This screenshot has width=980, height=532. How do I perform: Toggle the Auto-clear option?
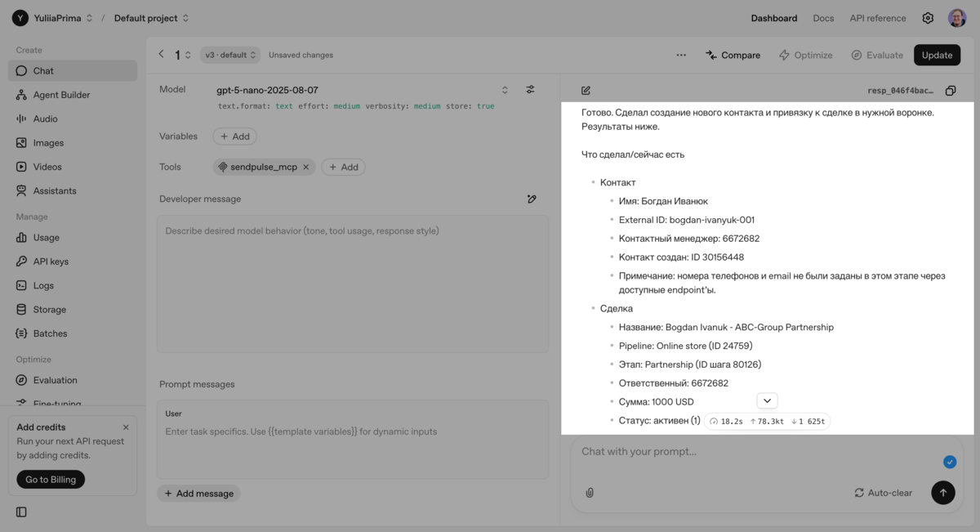click(x=883, y=493)
